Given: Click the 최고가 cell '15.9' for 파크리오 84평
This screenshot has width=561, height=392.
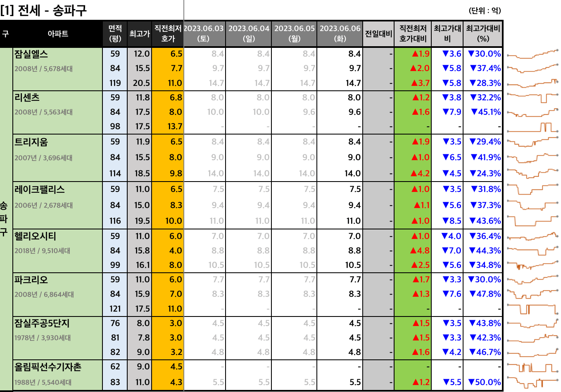Looking at the screenshot, I should 142,294.
